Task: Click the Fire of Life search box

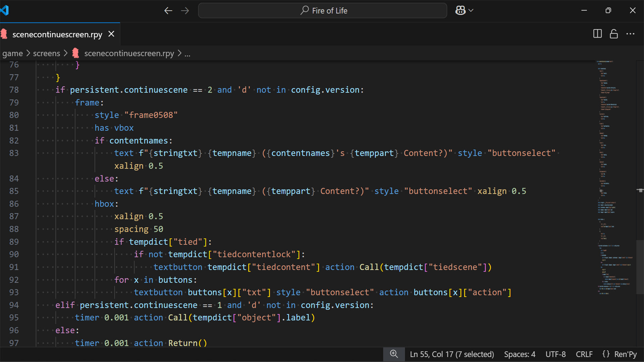Action: (322, 11)
